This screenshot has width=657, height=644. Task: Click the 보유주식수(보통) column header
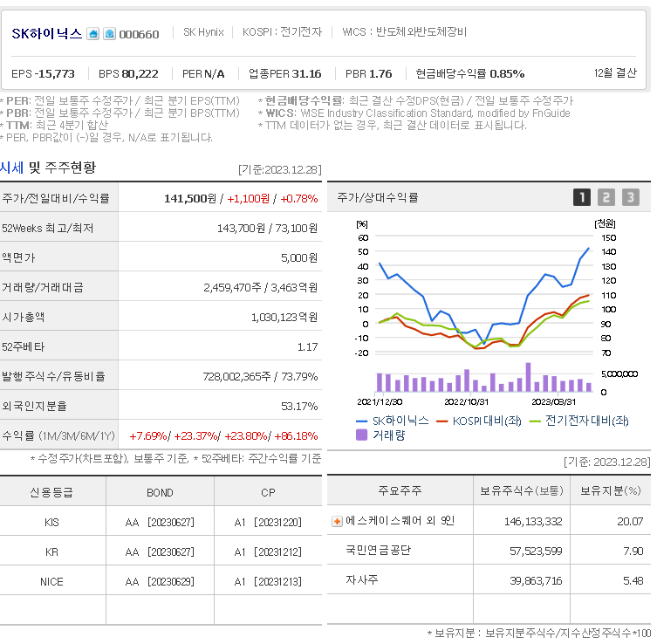click(521, 490)
